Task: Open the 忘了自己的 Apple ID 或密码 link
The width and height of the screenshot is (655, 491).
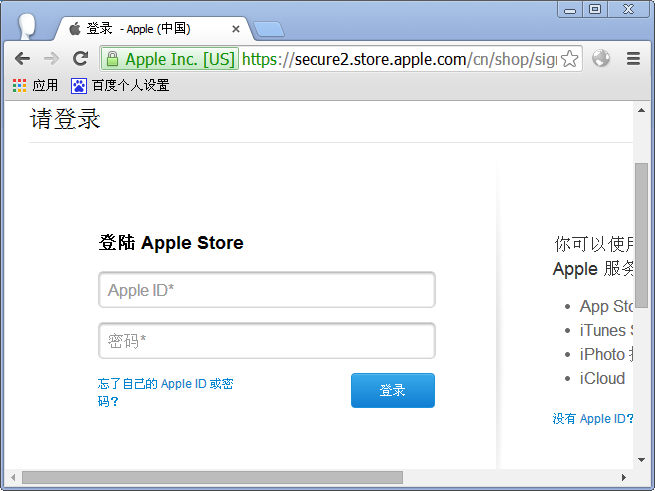Action: pyautogui.click(x=165, y=392)
